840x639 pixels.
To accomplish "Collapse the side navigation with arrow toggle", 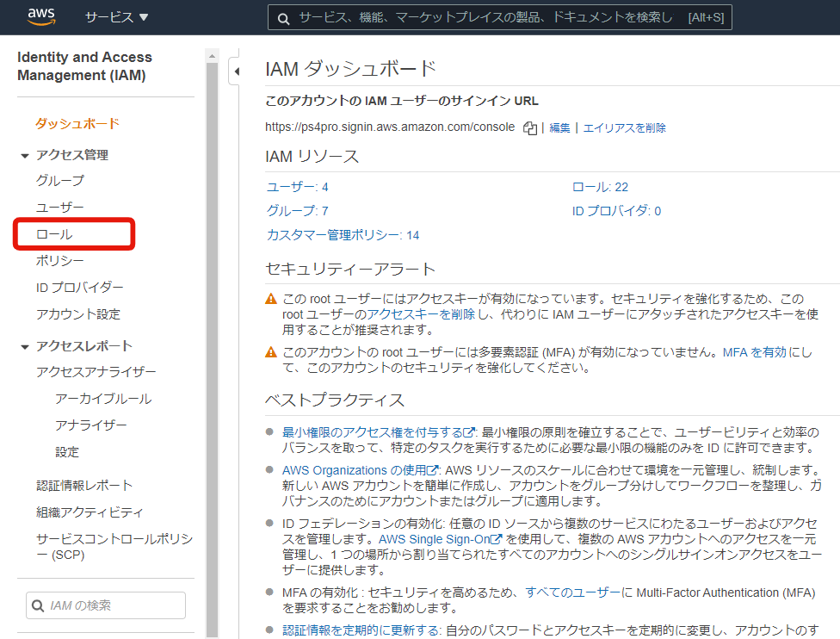I will pos(236,71).
